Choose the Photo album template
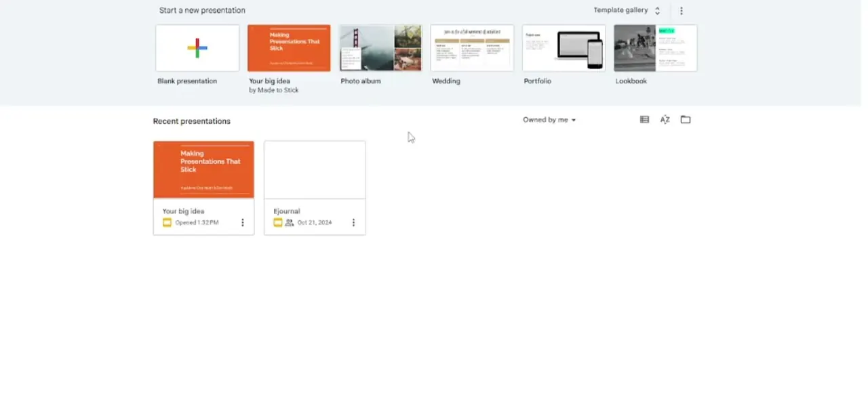Screen dimensions: 868x401 [380, 48]
